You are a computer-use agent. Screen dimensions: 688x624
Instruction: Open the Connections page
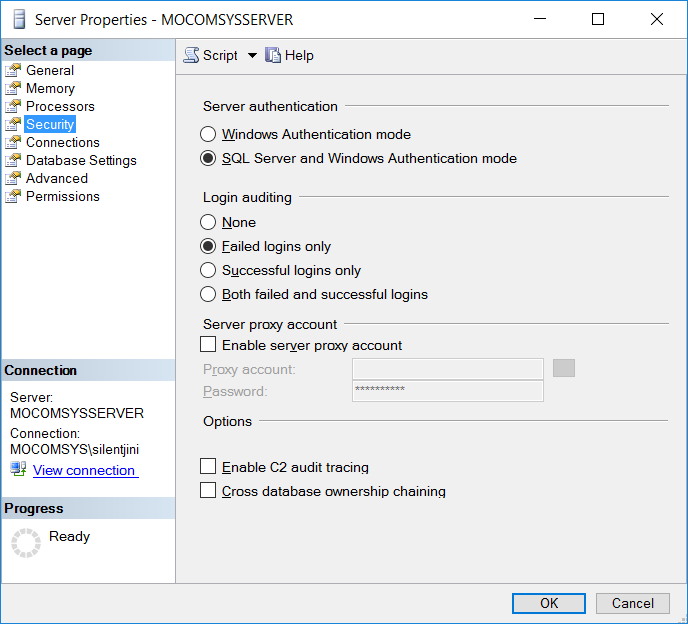click(x=63, y=142)
